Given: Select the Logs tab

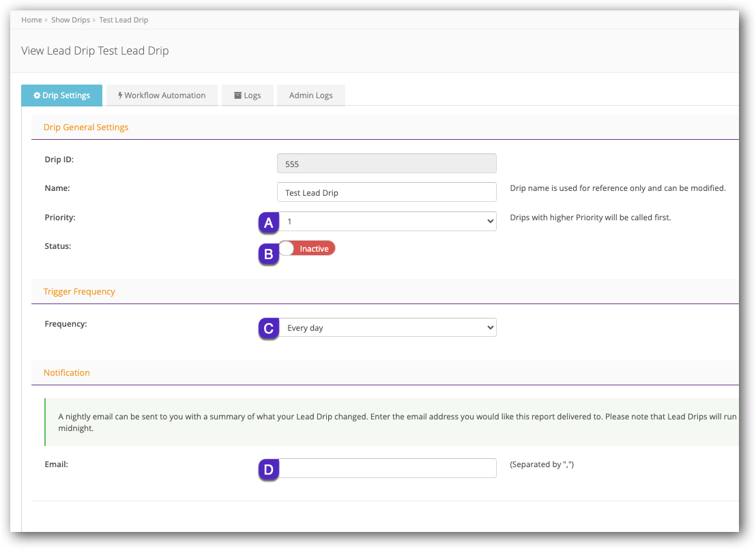Looking at the screenshot, I should pos(248,95).
